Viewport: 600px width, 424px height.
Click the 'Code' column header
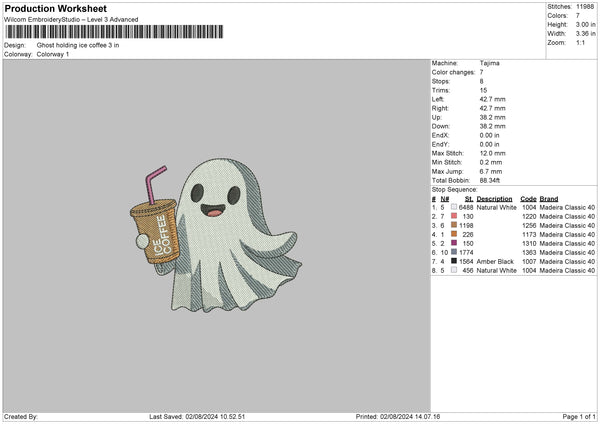coord(528,199)
